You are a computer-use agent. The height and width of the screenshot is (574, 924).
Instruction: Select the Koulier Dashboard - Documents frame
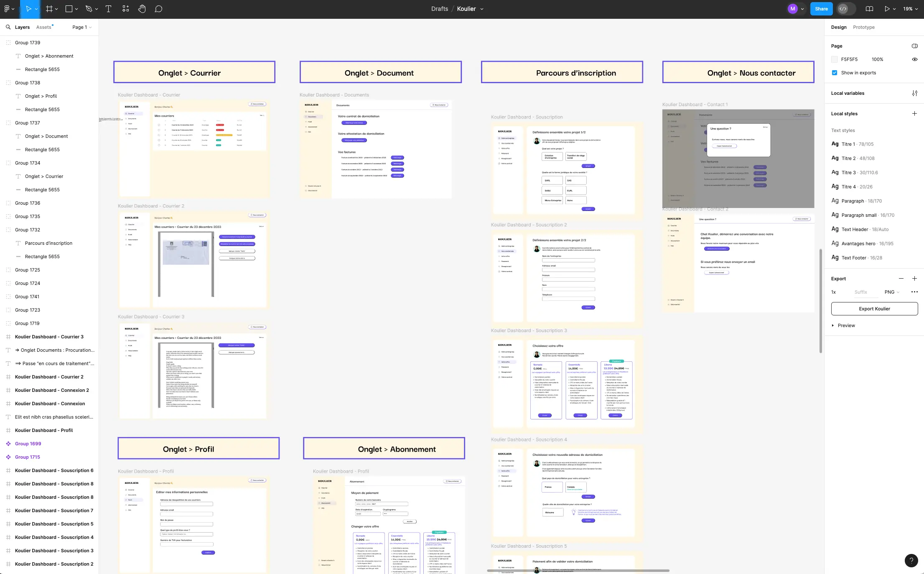tap(375, 149)
